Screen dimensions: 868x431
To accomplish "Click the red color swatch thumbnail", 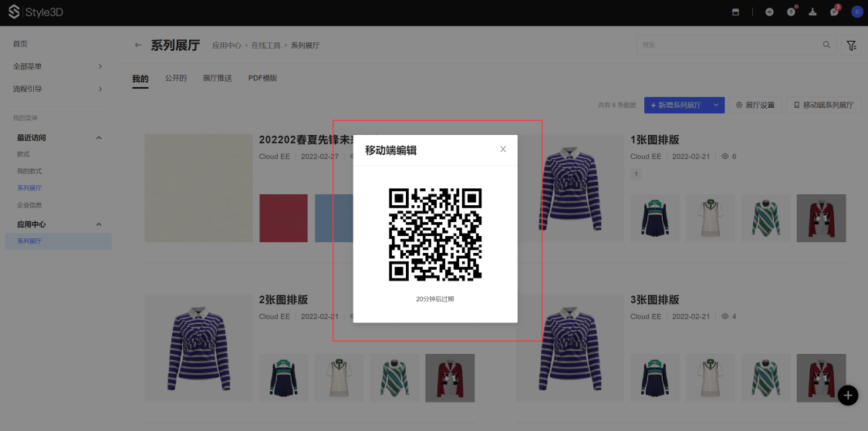I will (283, 218).
